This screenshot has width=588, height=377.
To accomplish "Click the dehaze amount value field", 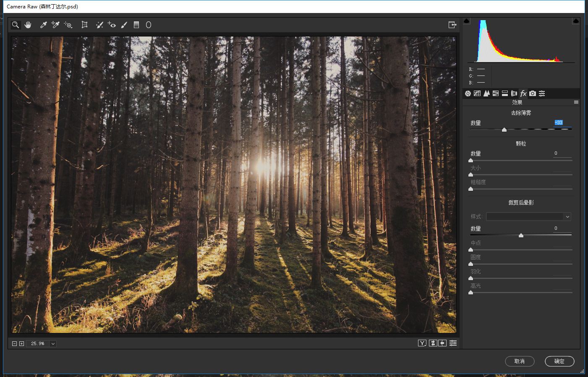I will point(559,123).
